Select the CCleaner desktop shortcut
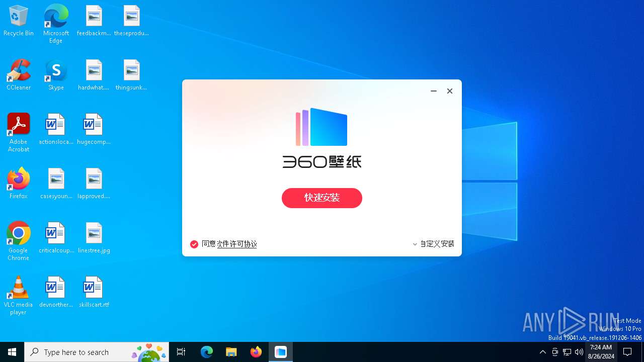 19,75
